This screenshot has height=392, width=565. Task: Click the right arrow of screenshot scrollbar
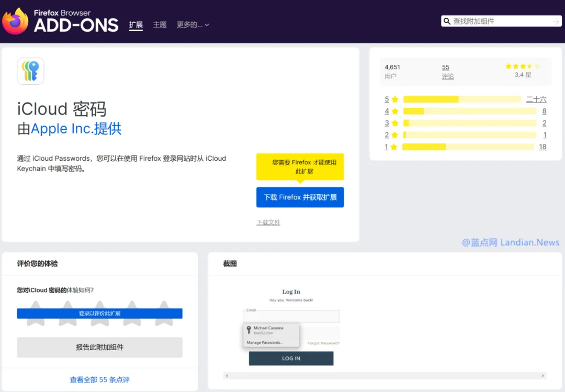pos(543,376)
